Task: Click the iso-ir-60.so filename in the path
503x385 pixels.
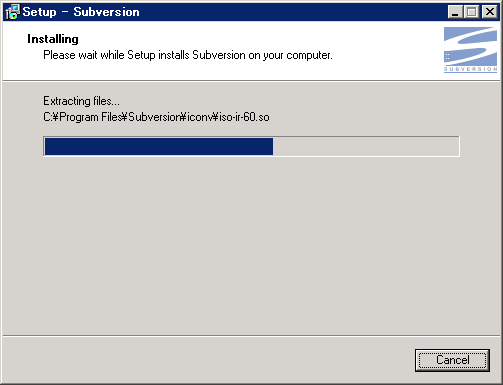Action: (244, 117)
